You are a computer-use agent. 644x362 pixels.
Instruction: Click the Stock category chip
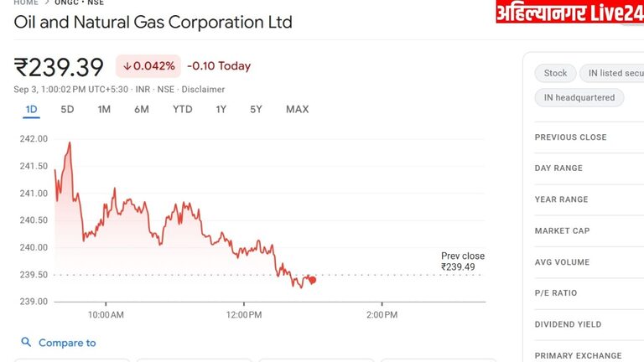(x=555, y=73)
